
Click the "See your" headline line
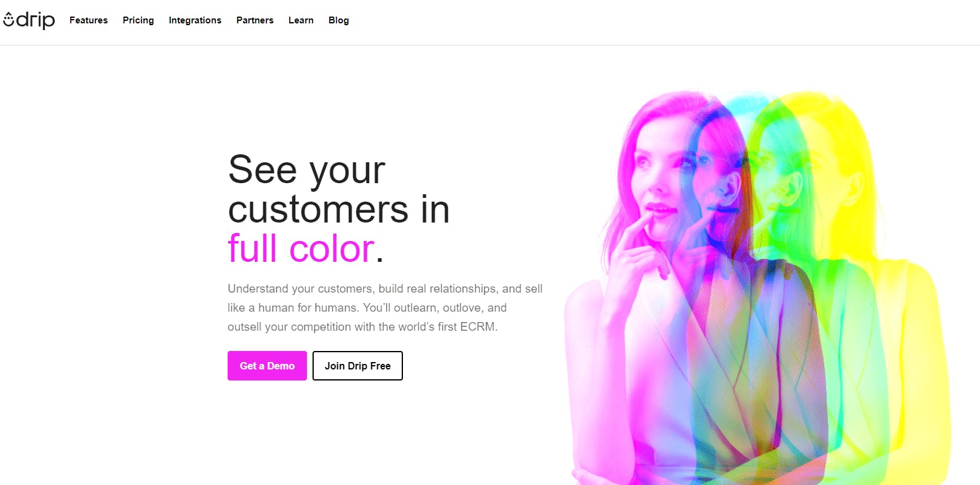[306, 170]
